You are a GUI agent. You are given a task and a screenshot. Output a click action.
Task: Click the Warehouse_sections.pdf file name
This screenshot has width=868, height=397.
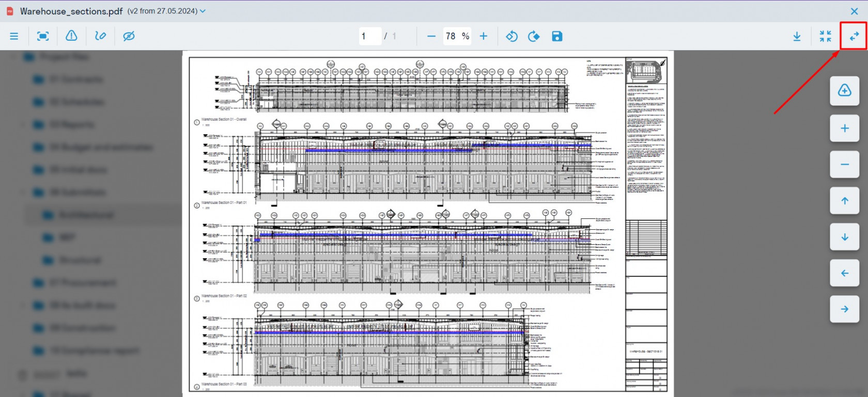[71, 11]
